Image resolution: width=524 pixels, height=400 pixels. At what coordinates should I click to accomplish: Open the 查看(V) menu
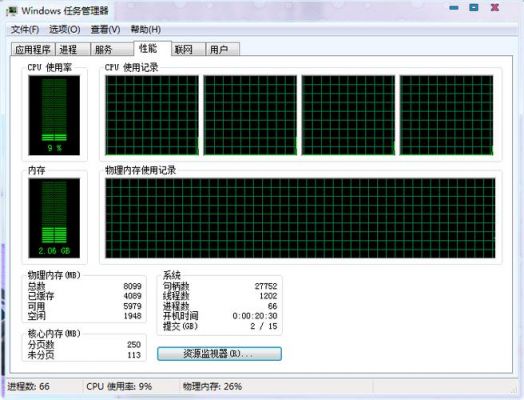(105, 30)
